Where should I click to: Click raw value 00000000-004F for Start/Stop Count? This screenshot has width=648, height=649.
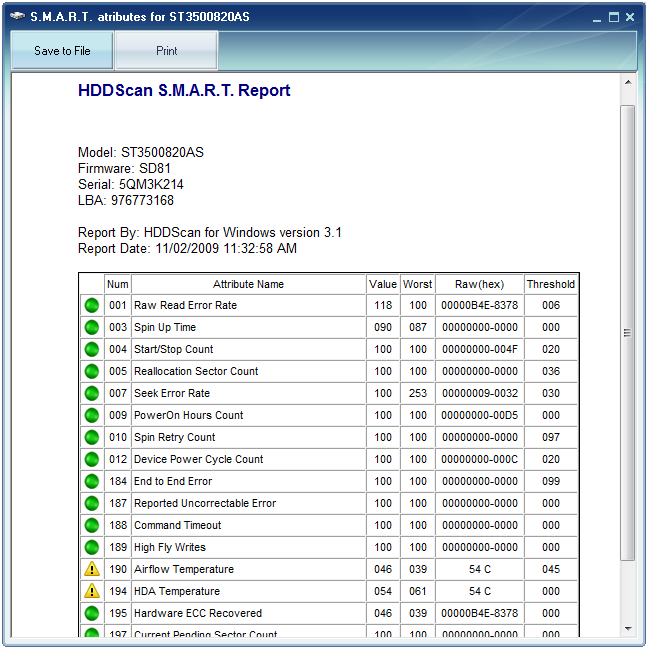pos(480,349)
